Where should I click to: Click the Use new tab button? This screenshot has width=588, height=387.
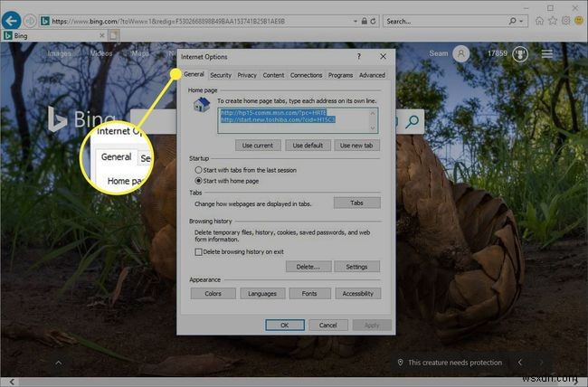[x=356, y=146]
